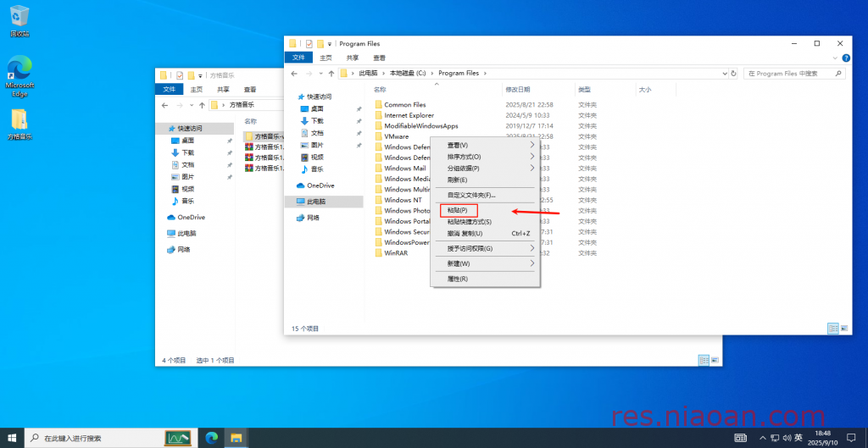Open the Windows Start button
Viewport: 868px width, 448px height.
12,438
